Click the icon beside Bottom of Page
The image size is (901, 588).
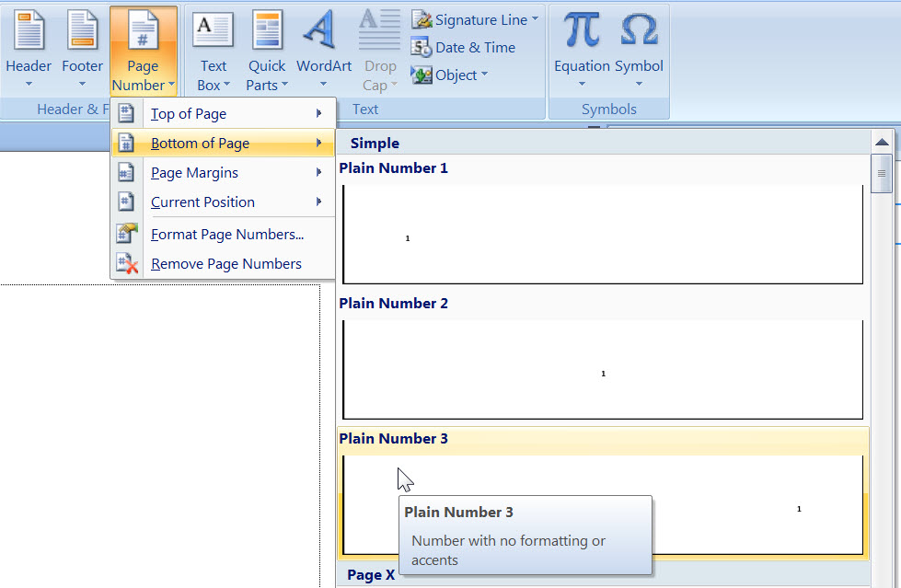click(x=126, y=143)
